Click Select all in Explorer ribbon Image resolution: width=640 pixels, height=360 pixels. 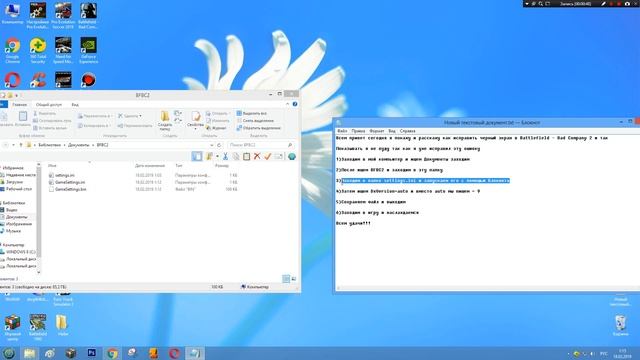[x=251, y=113]
